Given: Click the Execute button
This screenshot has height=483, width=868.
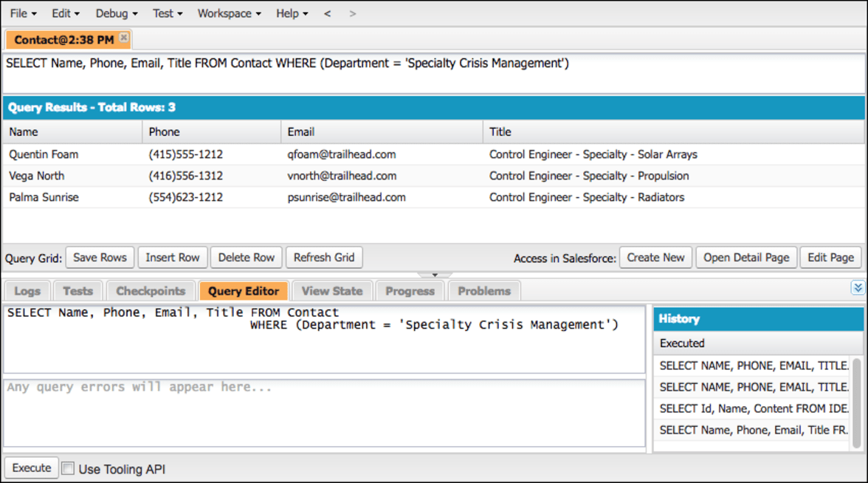Looking at the screenshot, I should pyautogui.click(x=32, y=467).
